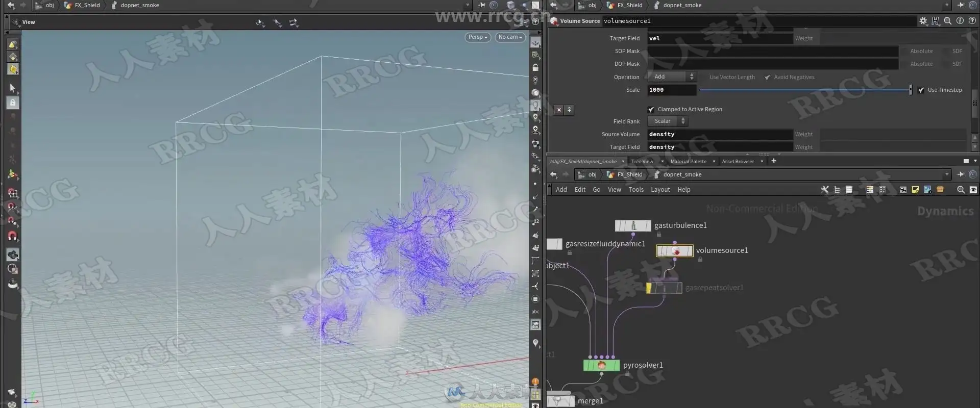Expand the parameter pane path dropdown arrow
This screenshot has height=408, width=980.
click(947, 5)
